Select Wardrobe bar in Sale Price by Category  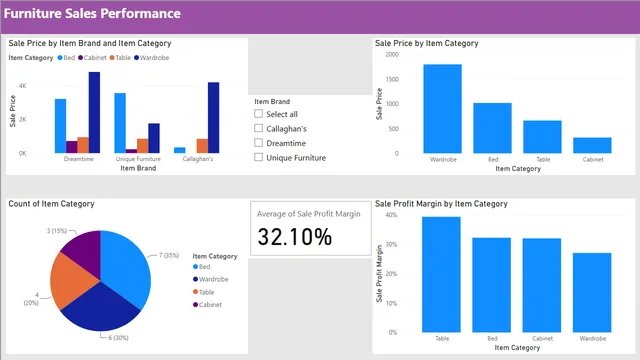tap(442, 109)
